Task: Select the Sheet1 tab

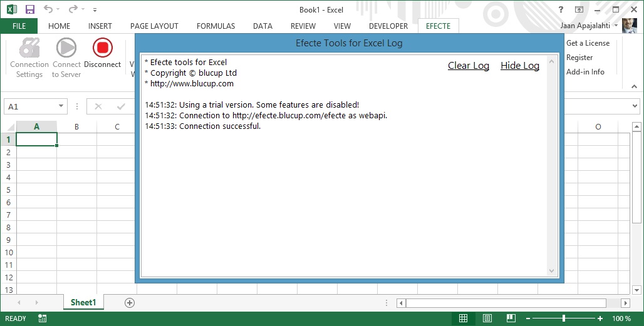Action: (83, 303)
